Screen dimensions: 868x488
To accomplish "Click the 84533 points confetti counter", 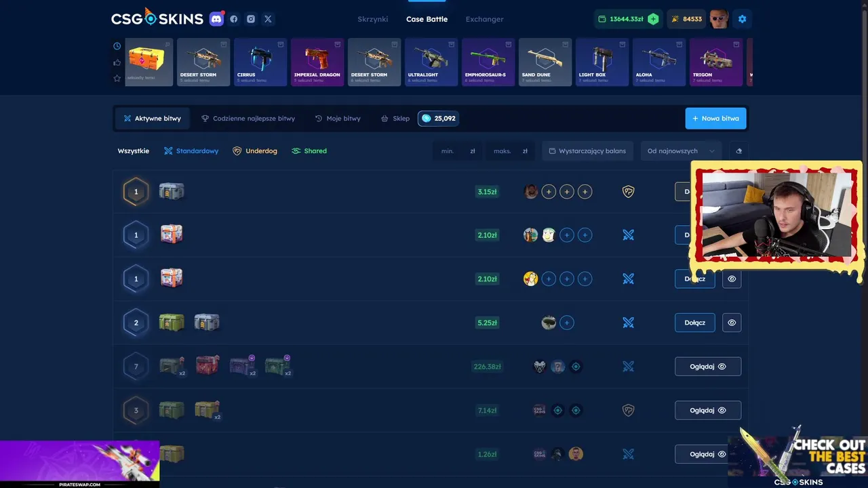I will click(x=686, y=19).
